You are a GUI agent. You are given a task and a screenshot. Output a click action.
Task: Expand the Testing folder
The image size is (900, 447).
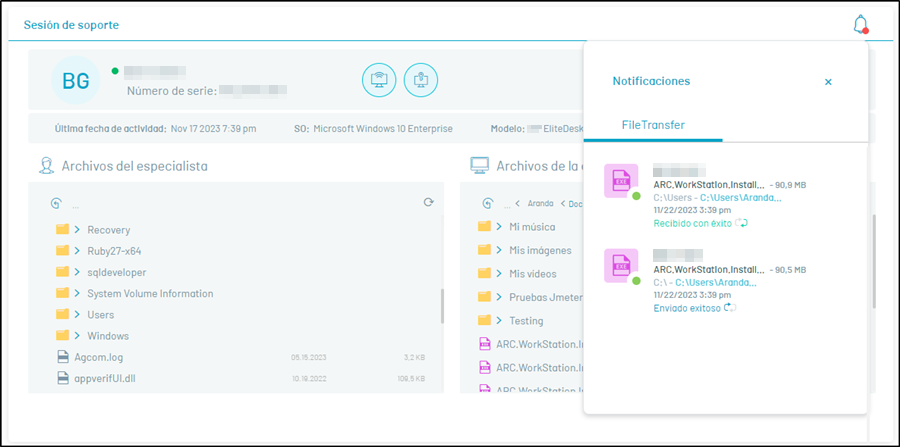499,320
